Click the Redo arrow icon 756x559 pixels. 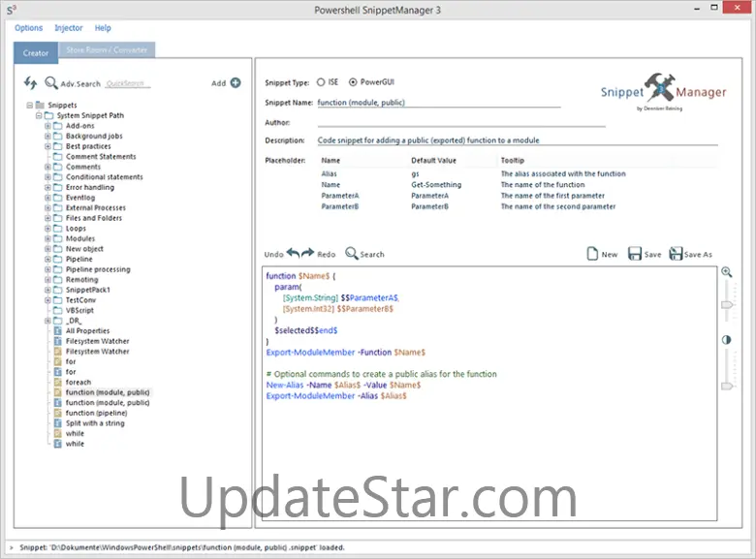[308, 253]
